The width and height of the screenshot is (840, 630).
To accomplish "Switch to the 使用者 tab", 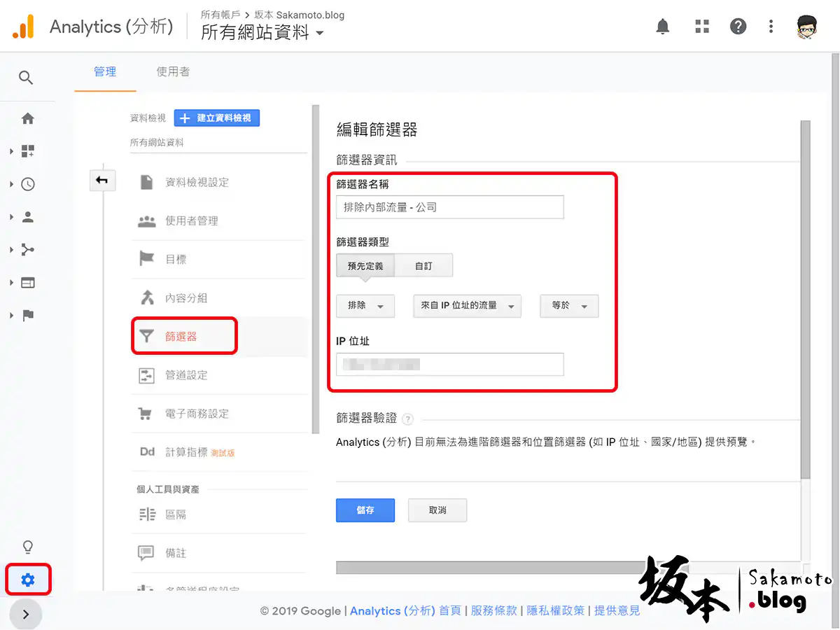I will click(173, 71).
